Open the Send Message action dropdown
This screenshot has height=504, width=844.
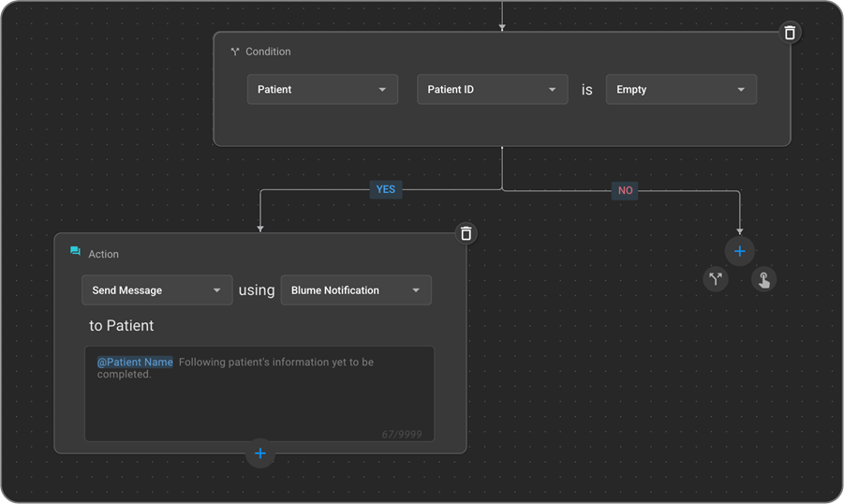pyautogui.click(x=156, y=290)
